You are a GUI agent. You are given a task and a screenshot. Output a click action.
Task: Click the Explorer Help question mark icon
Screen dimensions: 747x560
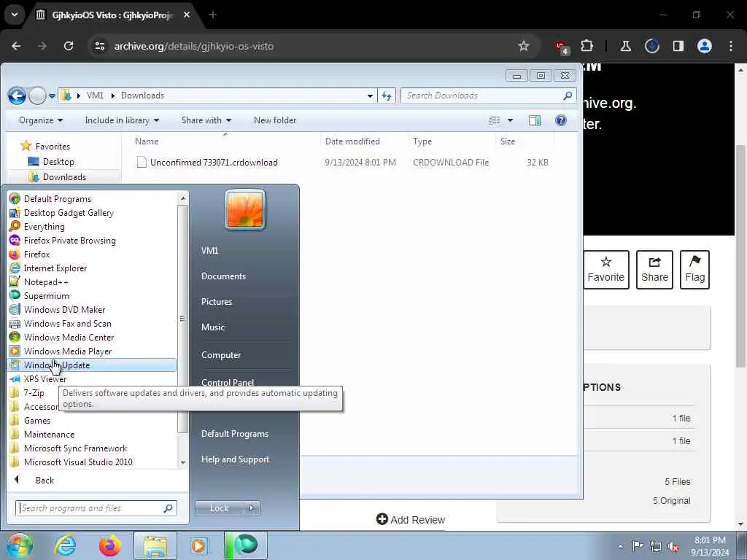pyautogui.click(x=561, y=120)
